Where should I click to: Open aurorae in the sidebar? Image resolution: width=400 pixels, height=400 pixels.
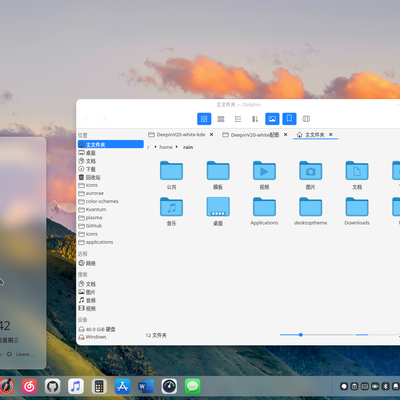111,193
